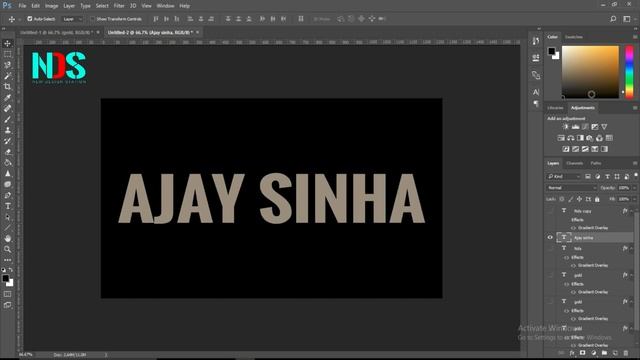This screenshot has width=640, height=360.
Task: Toggle Gradient Overlay visibility of Nds copy
Action: pyautogui.click(x=573, y=228)
